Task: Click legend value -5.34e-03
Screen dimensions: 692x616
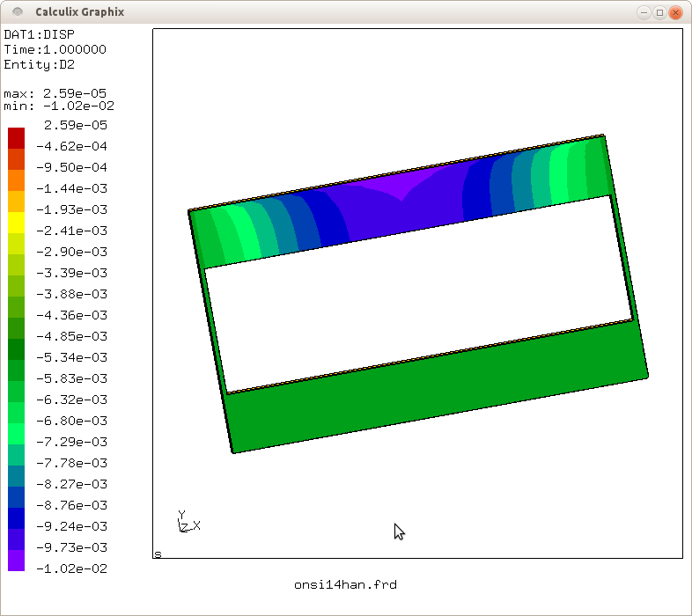Action: click(x=71, y=357)
